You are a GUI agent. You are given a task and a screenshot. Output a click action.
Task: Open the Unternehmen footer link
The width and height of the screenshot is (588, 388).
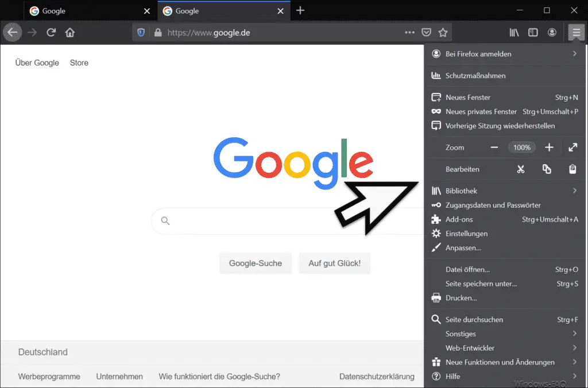[119, 377]
